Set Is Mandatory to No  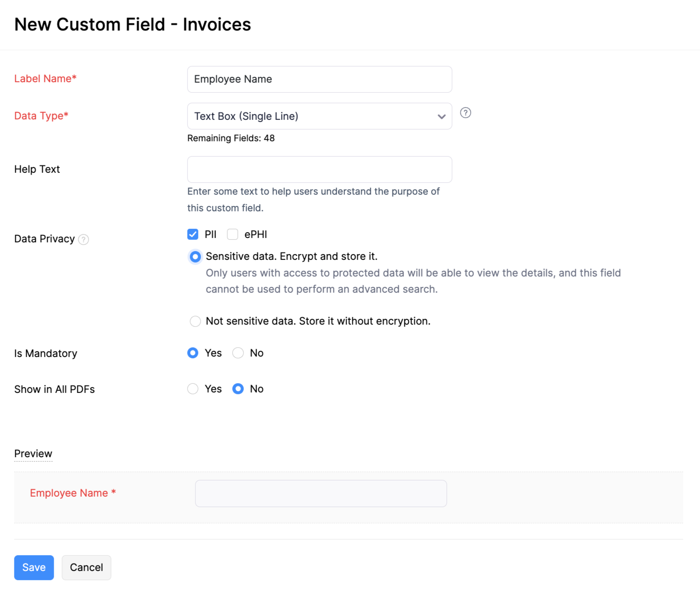tap(237, 353)
